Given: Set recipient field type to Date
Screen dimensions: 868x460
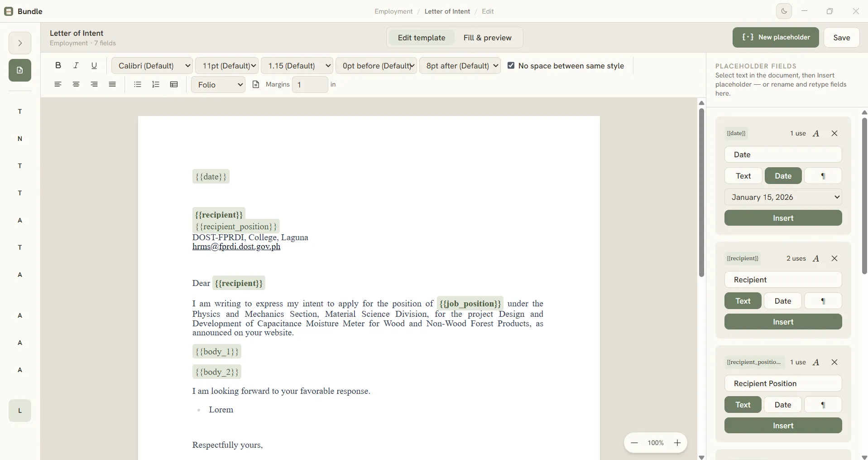Looking at the screenshot, I should pos(783,301).
